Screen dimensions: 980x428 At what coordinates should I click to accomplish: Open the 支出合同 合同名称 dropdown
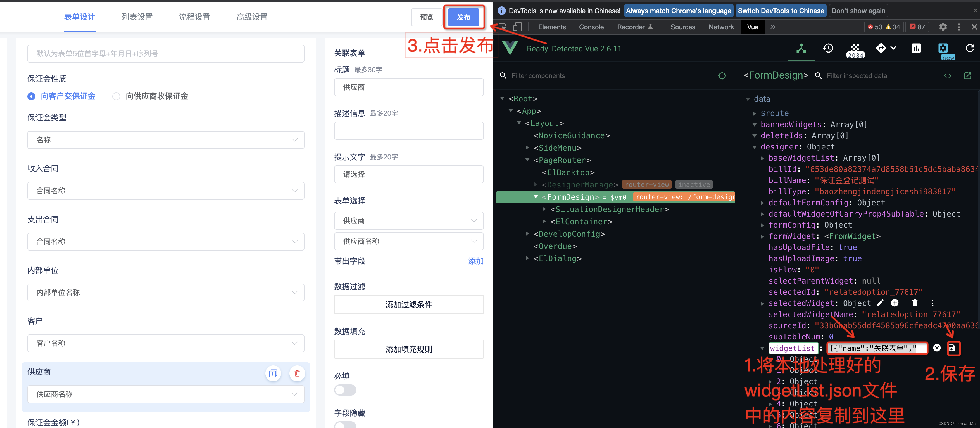165,242
